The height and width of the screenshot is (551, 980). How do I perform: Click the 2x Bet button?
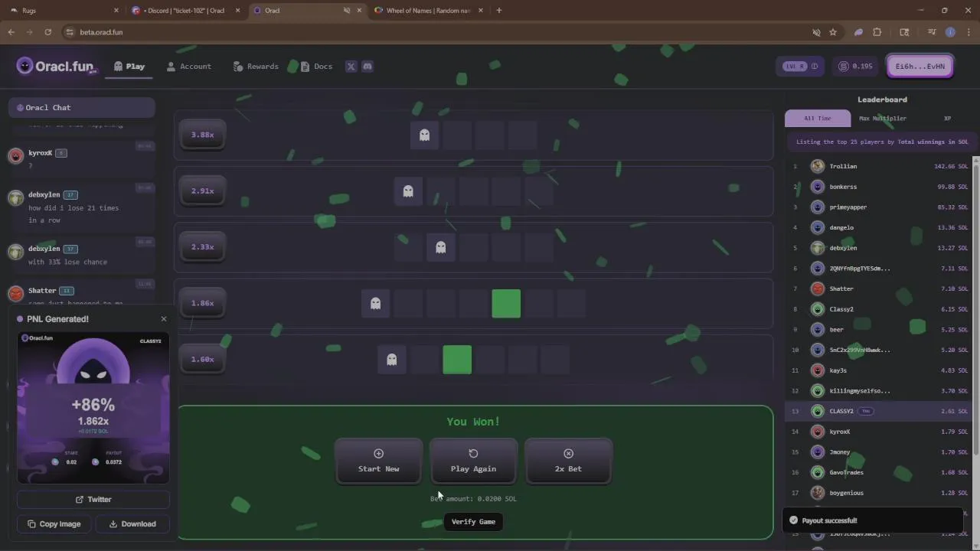tap(568, 461)
